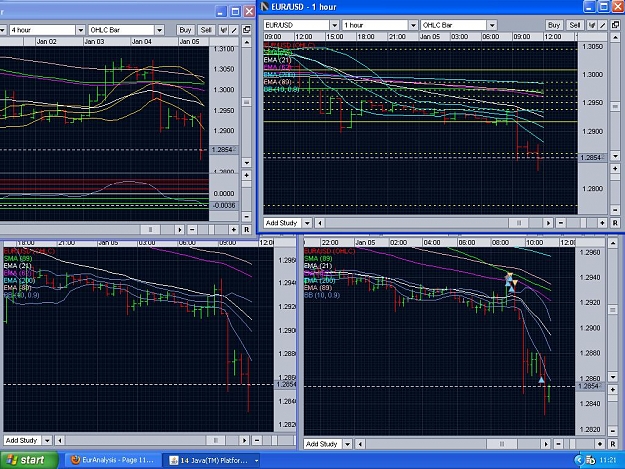This screenshot has width=625, height=469.
Task: Expand Add Study arrow in bottom-right chart
Action: [347, 443]
